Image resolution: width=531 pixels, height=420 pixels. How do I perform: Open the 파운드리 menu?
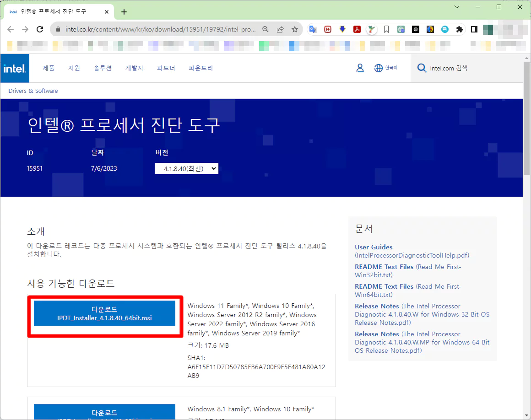(201, 68)
